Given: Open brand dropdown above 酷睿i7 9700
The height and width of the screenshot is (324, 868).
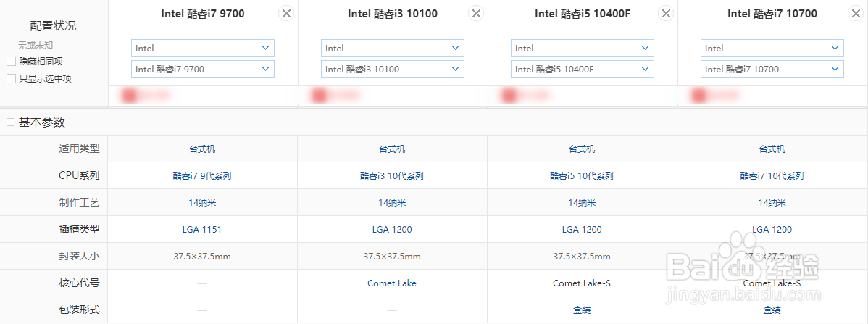Looking at the screenshot, I should click(202, 48).
